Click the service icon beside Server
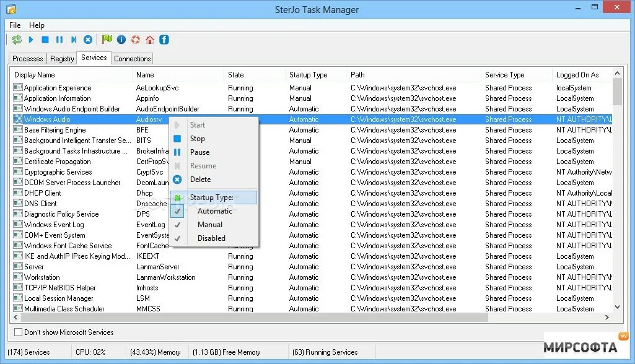 18,266
